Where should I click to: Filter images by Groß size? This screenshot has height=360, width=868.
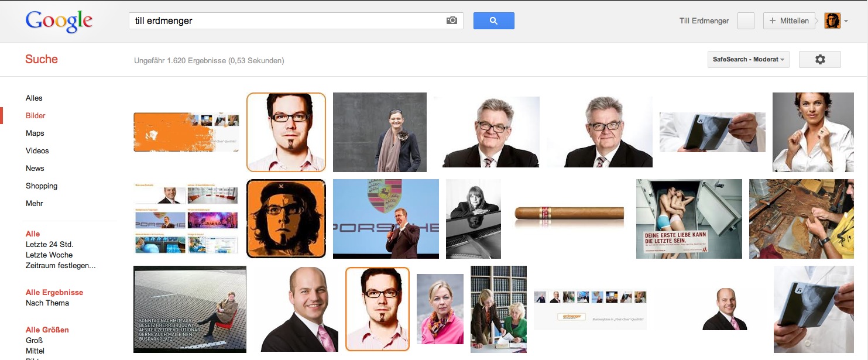pos(34,341)
